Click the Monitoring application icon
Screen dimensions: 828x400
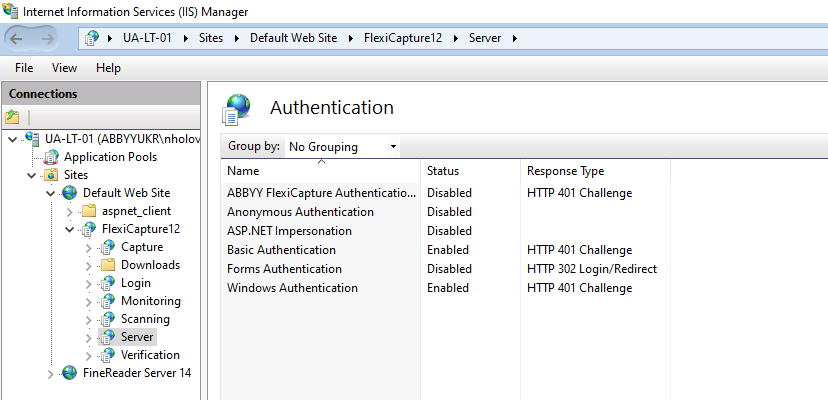pos(108,301)
